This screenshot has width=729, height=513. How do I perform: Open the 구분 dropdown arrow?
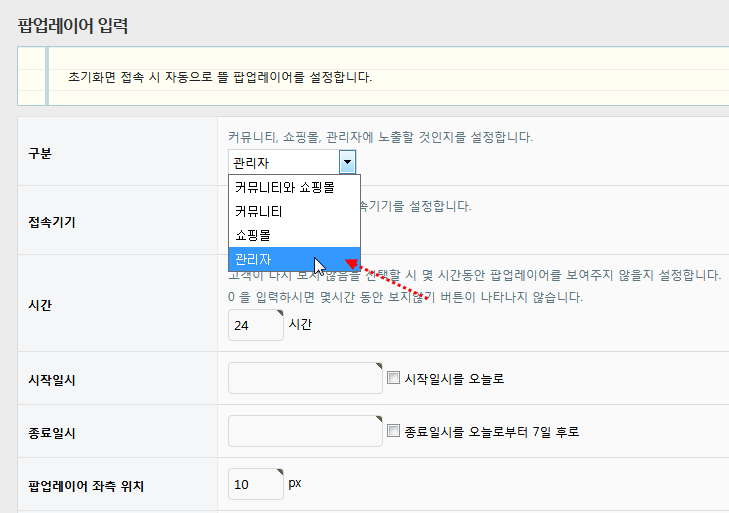pos(347,162)
